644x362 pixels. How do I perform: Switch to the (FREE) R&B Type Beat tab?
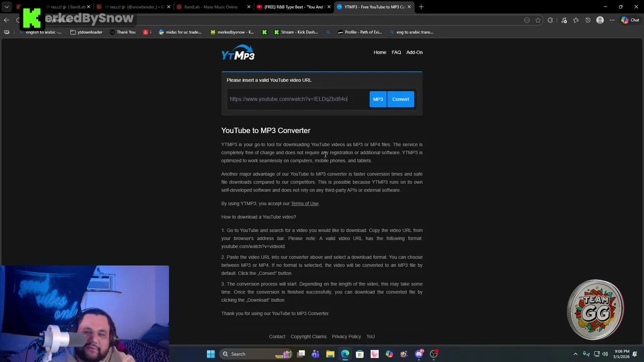click(293, 7)
